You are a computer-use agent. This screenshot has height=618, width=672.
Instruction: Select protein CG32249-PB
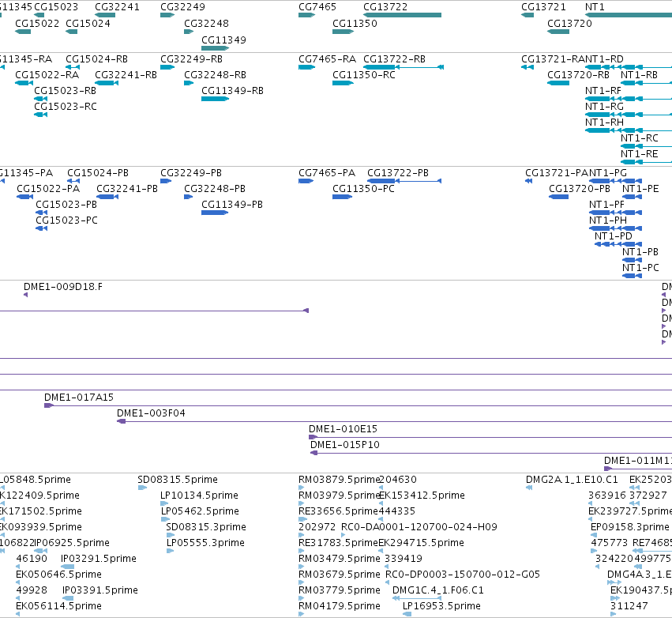pyautogui.click(x=191, y=173)
